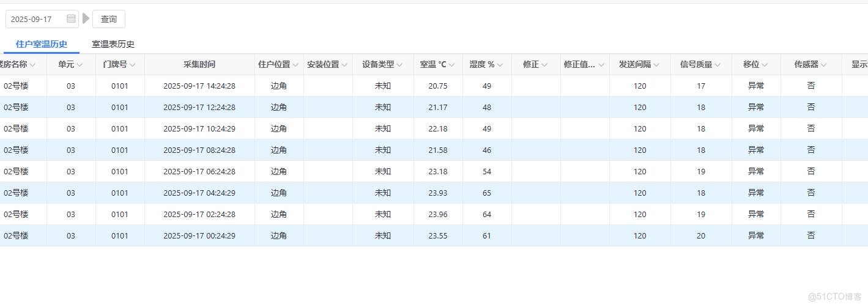This screenshot has width=868, height=307.
Task: Switch to 住户室温历史 tab
Action: click(x=42, y=44)
